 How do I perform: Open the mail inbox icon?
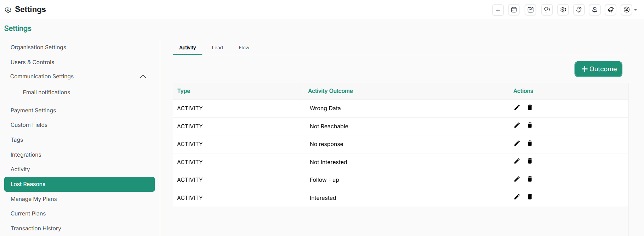coord(530,10)
